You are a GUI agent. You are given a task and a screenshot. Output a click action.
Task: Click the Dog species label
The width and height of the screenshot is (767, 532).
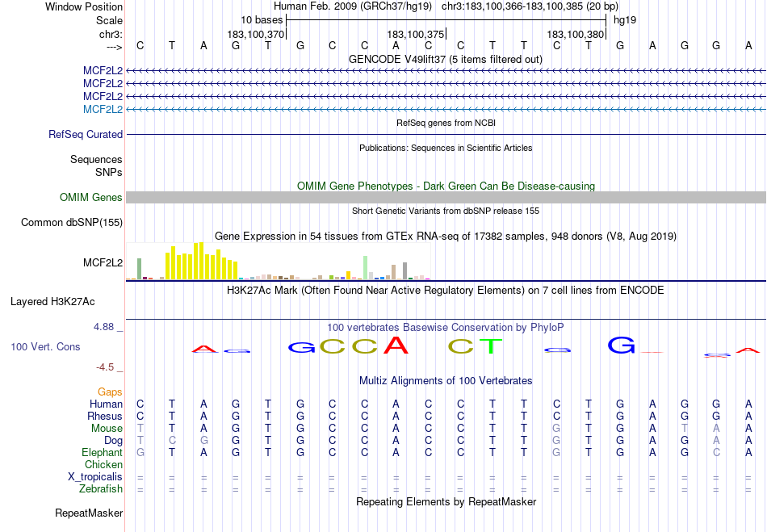coord(113,441)
